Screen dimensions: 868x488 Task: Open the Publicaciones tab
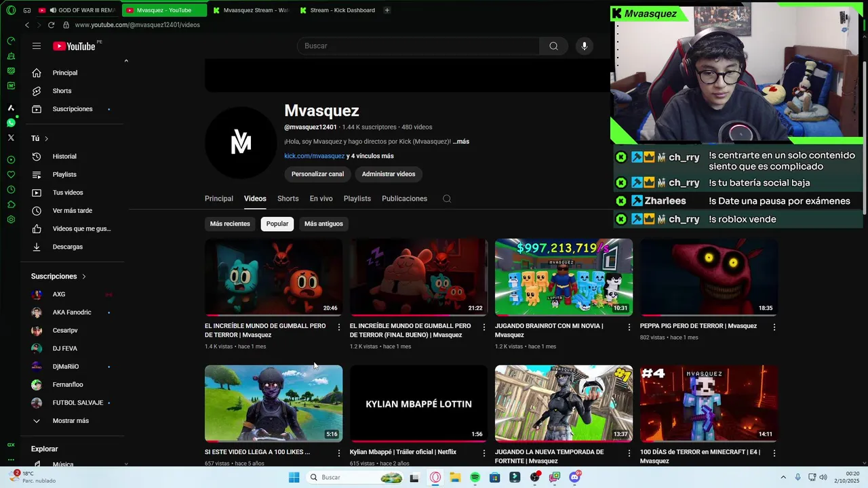(x=404, y=199)
